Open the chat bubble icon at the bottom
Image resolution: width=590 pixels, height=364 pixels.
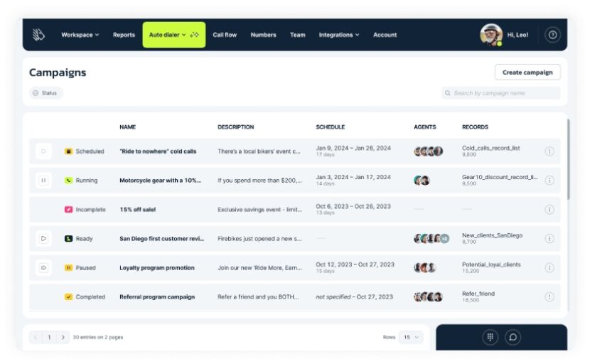tap(513, 337)
